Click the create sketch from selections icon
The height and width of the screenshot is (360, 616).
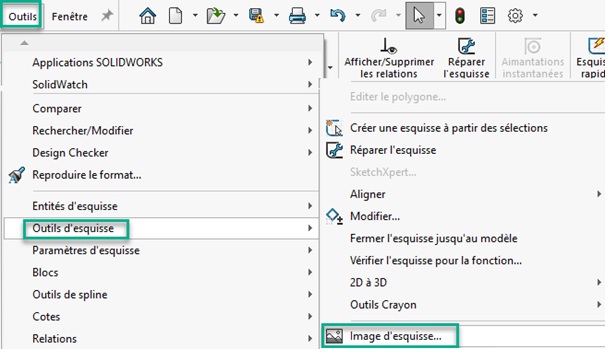point(334,128)
